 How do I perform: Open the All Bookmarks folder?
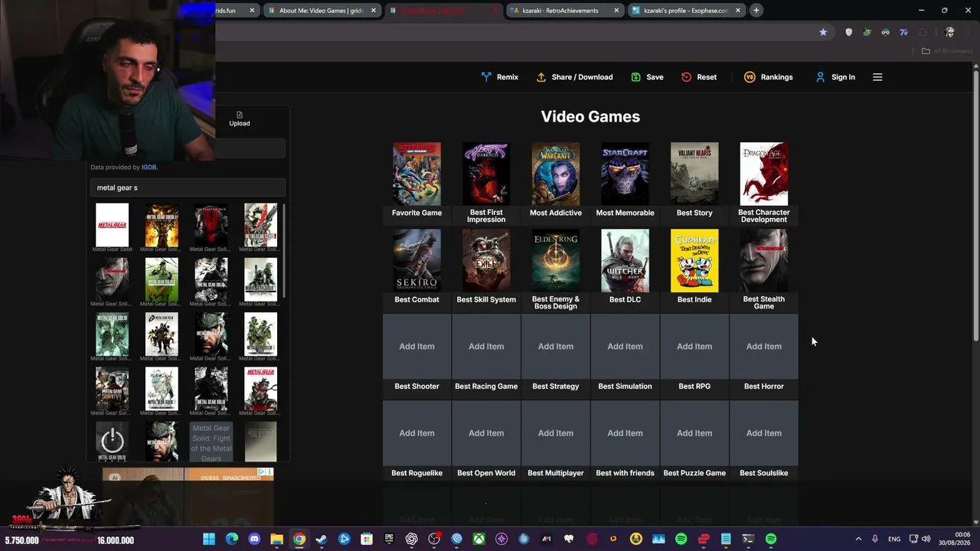tap(946, 51)
